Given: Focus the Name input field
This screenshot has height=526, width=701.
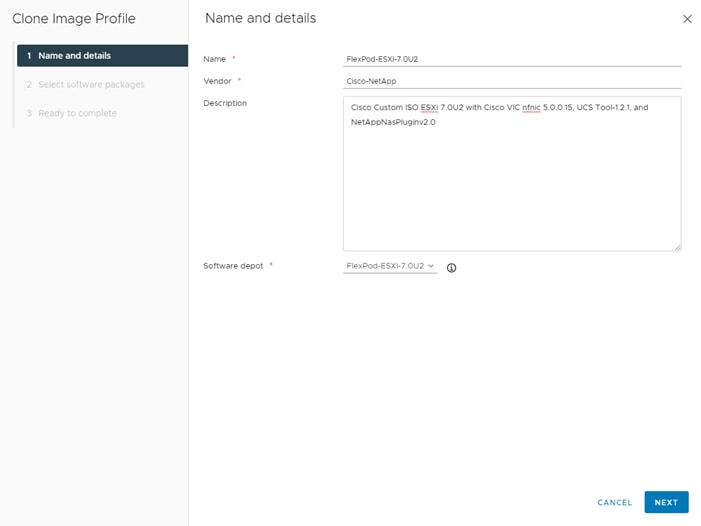Looking at the screenshot, I should pos(512,59).
